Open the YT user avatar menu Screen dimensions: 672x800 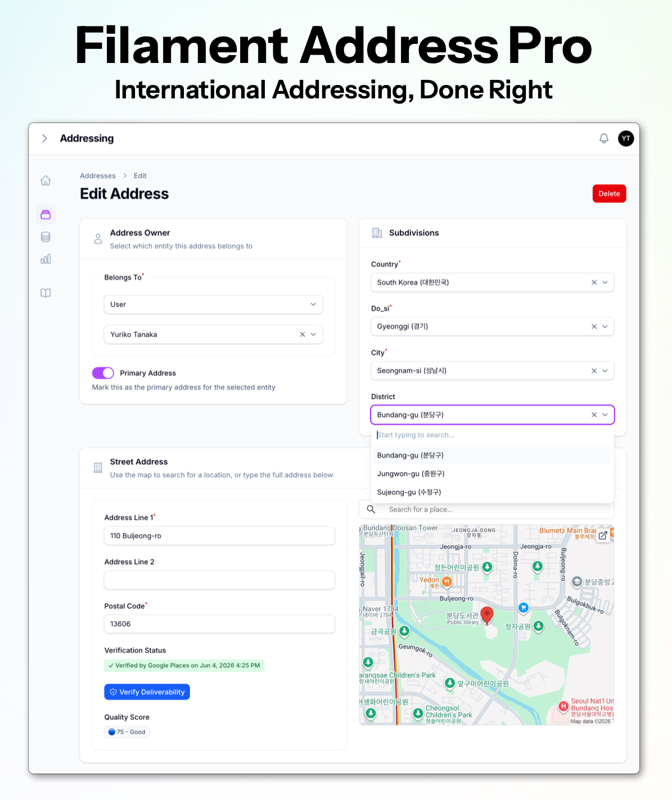coord(626,138)
